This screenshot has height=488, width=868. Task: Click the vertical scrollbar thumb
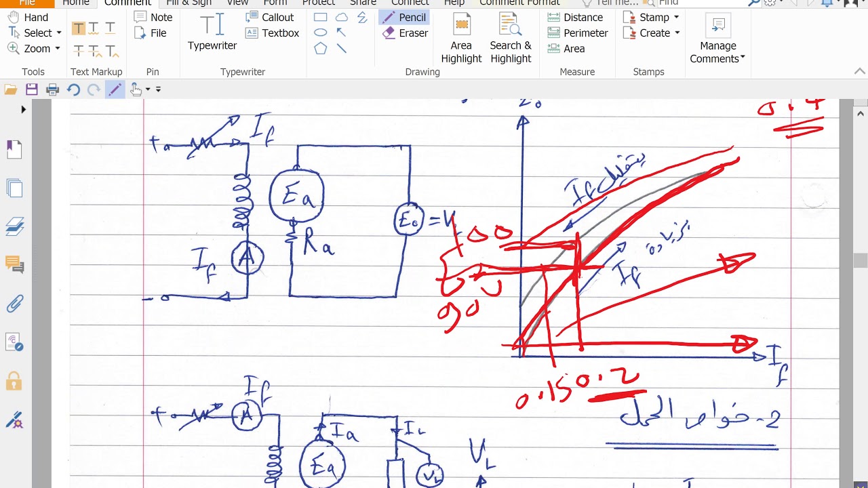pyautogui.click(x=861, y=260)
